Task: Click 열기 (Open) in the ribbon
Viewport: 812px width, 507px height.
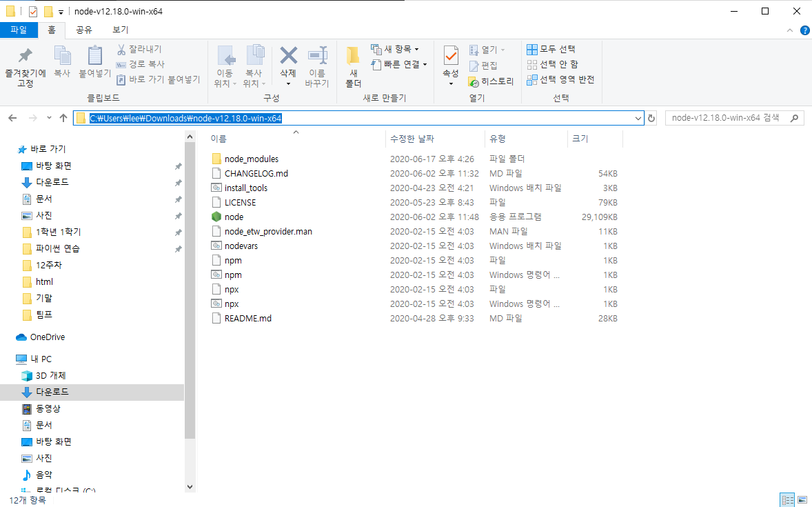Action: 487,50
